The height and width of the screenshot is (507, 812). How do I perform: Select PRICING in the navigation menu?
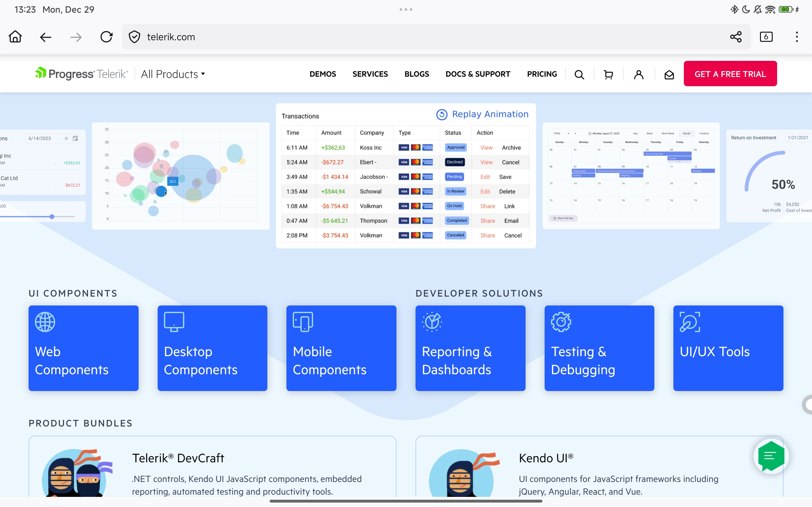click(541, 74)
